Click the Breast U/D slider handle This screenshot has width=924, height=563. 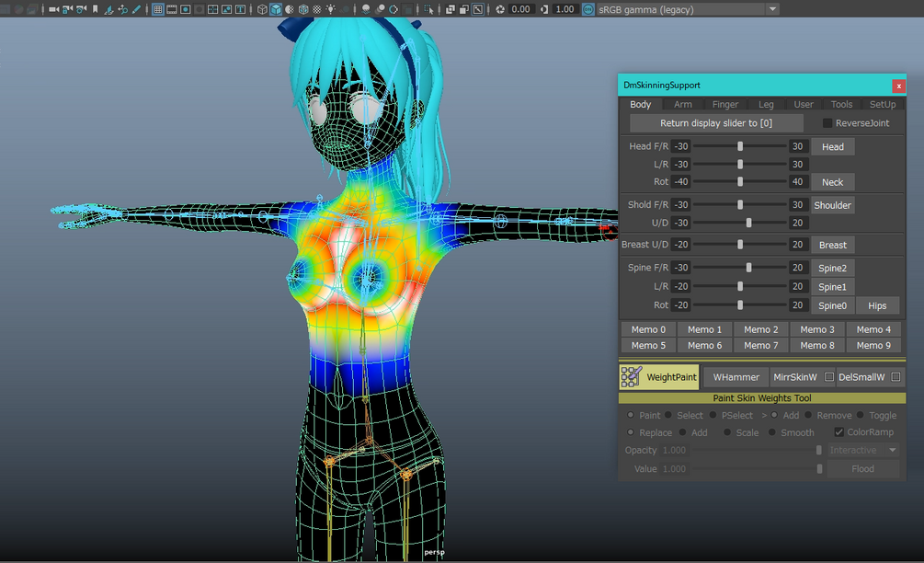[740, 244]
